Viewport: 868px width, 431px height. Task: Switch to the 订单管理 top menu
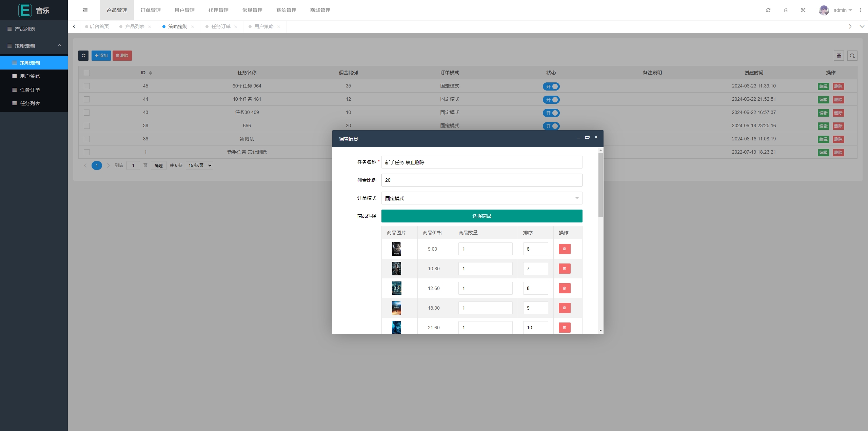point(151,10)
